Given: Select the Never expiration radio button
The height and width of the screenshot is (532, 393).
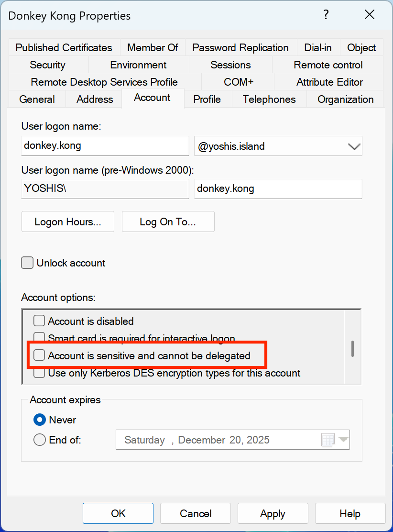Looking at the screenshot, I should [x=40, y=420].
